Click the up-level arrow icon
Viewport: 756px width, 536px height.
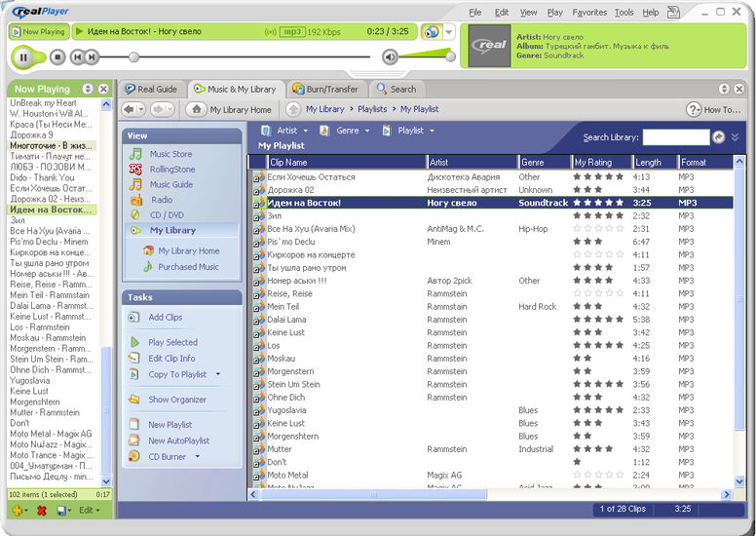pos(293,109)
